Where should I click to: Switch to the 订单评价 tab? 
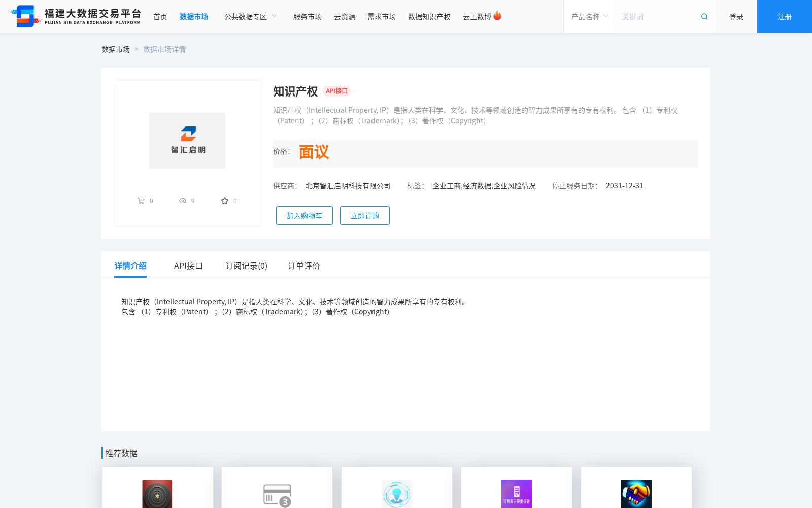click(304, 266)
